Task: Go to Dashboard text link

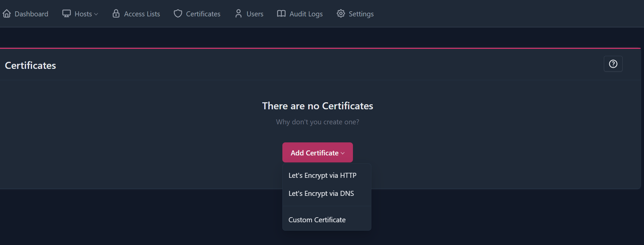Action: tap(31, 14)
